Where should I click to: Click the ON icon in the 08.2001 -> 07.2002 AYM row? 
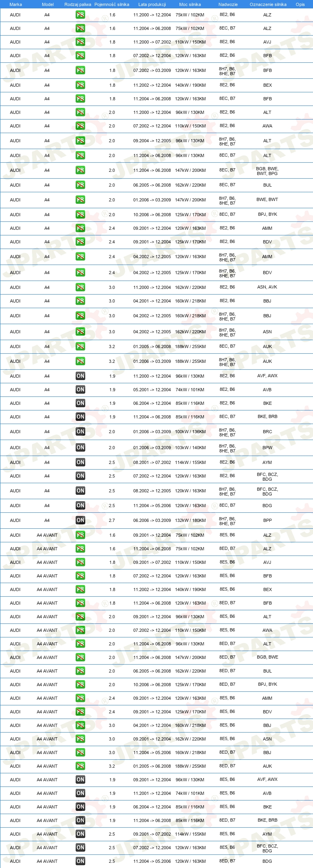click(x=80, y=462)
